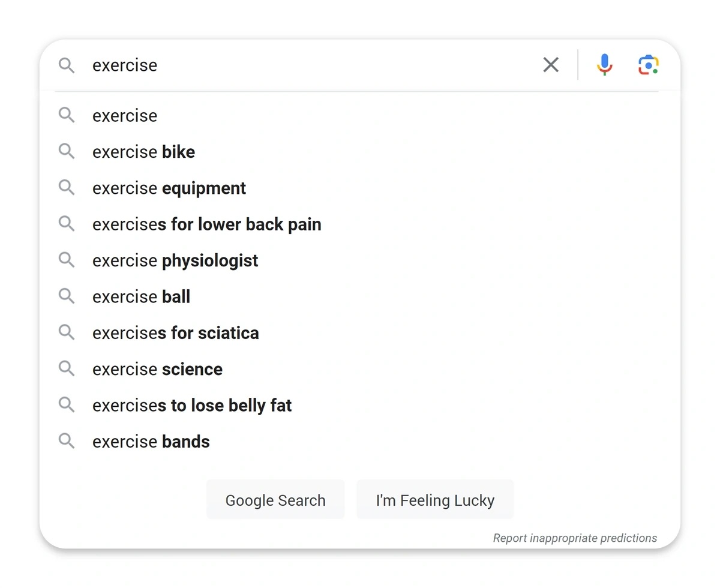Choose the "exercise bike" suggestion
The image size is (720, 588).
143,152
